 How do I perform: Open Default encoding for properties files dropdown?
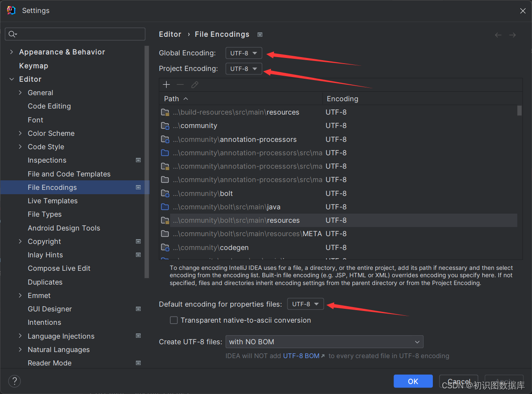[306, 304]
